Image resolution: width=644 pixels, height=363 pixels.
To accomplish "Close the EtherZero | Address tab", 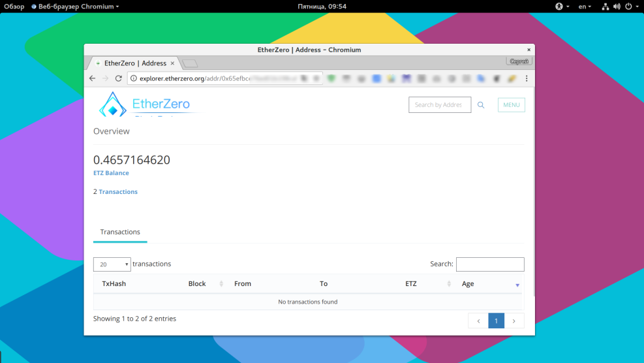I will (x=173, y=63).
